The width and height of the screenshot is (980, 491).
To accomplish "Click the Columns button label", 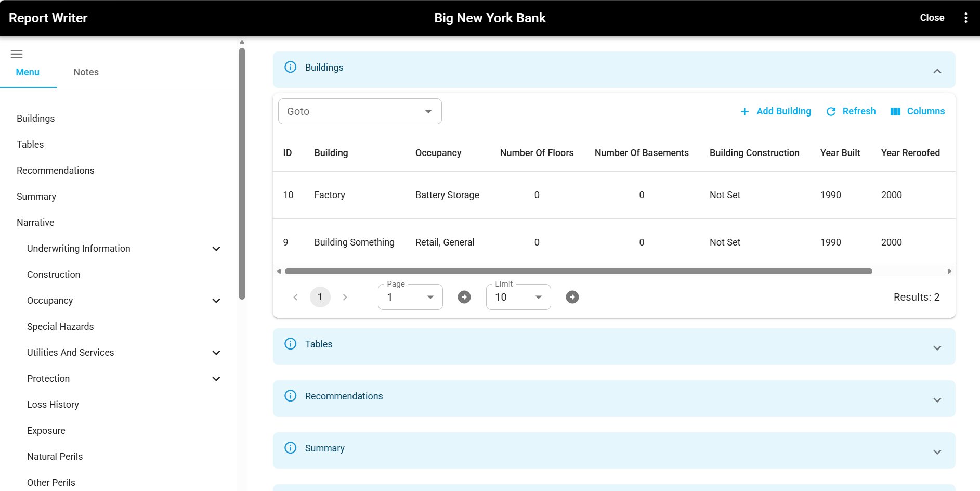I will (x=926, y=111).
